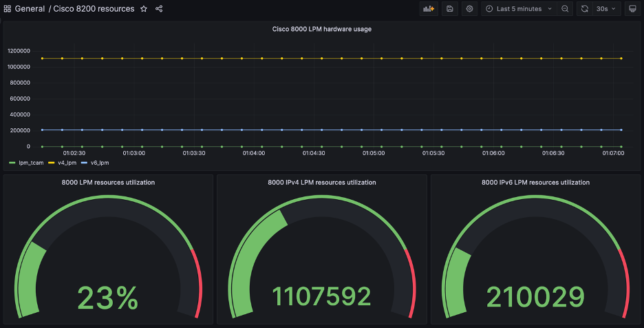This screenshot has width=644, height=328.
Task: Open 8000 LPM resources utilization panel title
Action: [108, 183]
